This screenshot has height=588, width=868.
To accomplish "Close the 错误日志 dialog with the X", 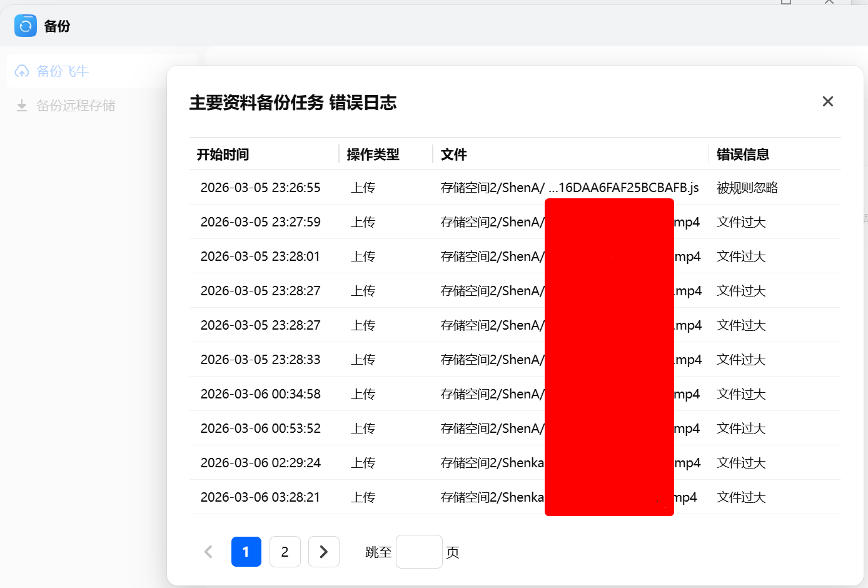I will coord(827,101).
